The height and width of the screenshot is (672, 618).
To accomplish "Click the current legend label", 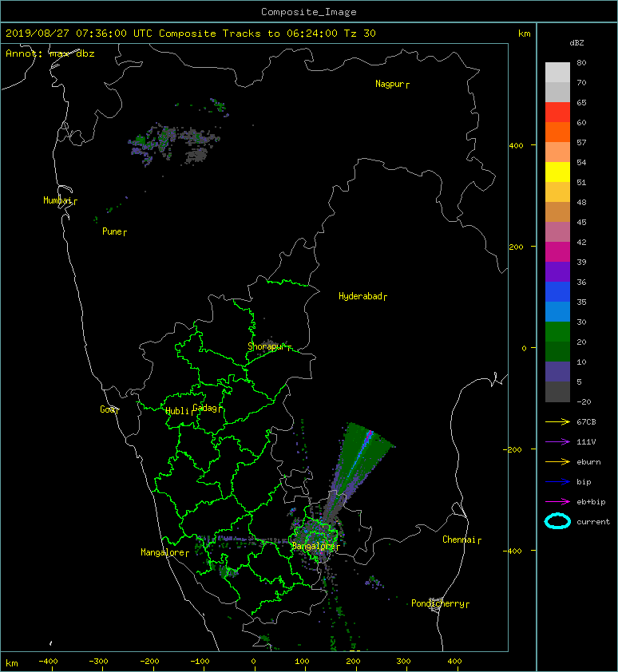I will 593,522.
